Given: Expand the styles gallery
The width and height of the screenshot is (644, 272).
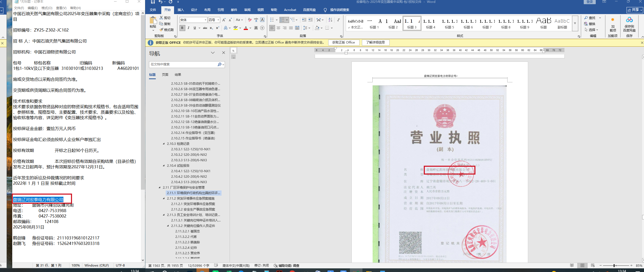Looking at the screenshot, I should point(575,23).
